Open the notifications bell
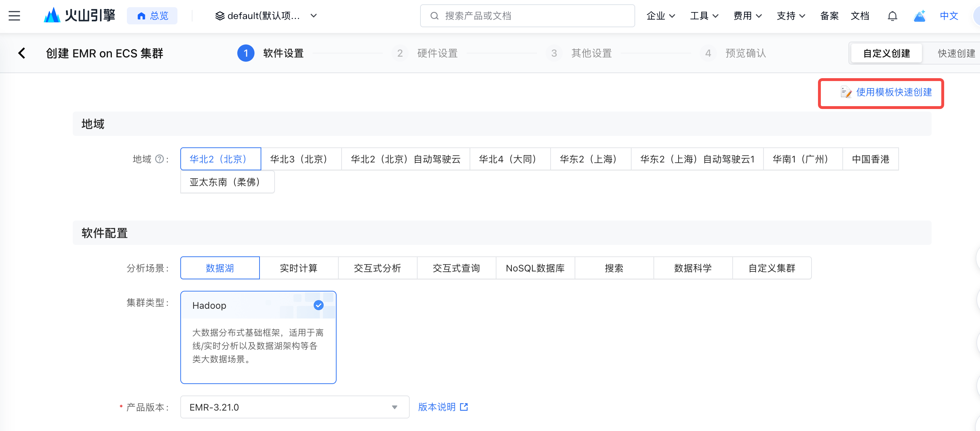This screenshot has width=980, height=431. [x=892, y=15]
